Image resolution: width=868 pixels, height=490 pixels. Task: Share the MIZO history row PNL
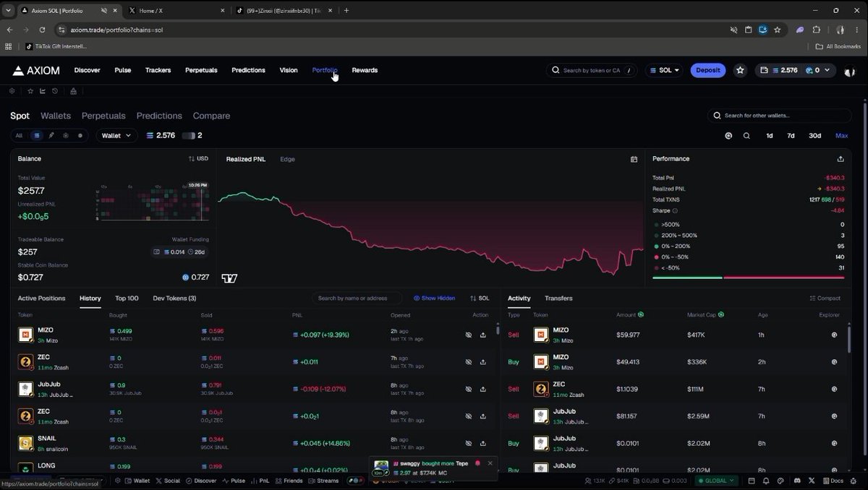[482, 335]
